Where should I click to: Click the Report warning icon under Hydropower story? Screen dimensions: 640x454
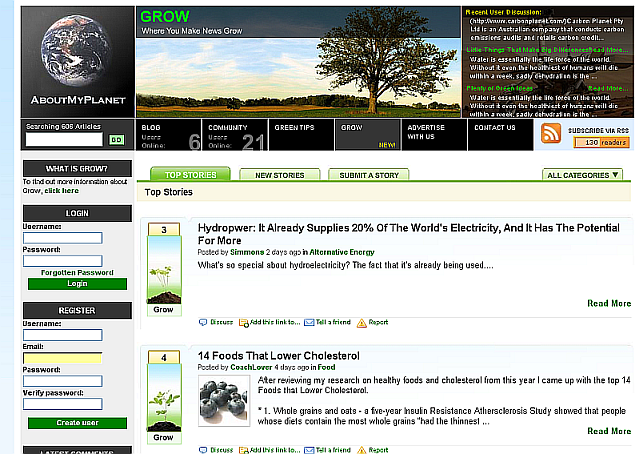(x=362, y=323)
